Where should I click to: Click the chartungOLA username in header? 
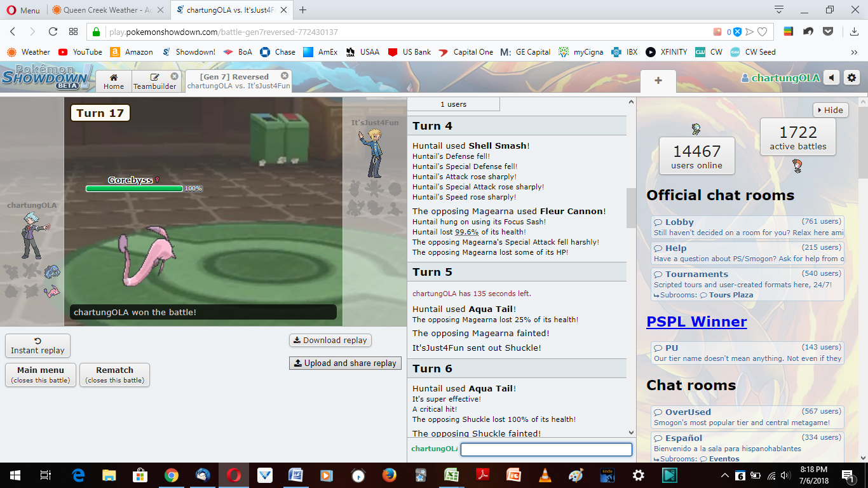tap(780, 78)
